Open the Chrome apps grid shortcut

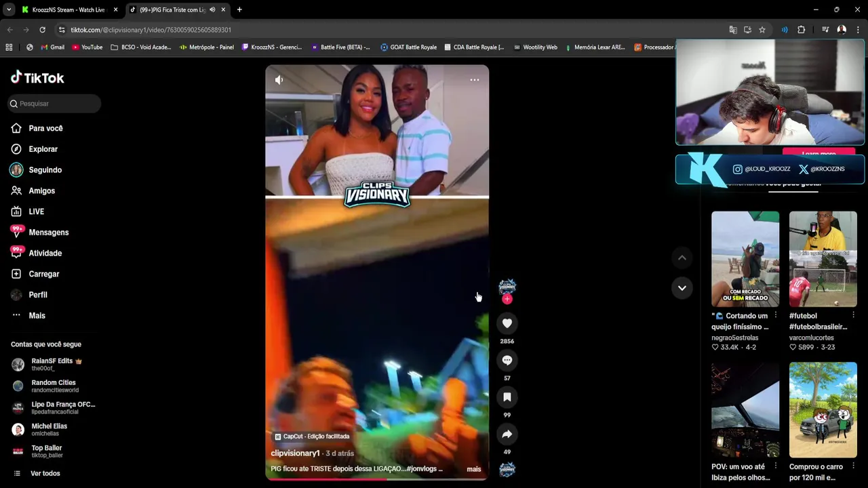[9, 47]
